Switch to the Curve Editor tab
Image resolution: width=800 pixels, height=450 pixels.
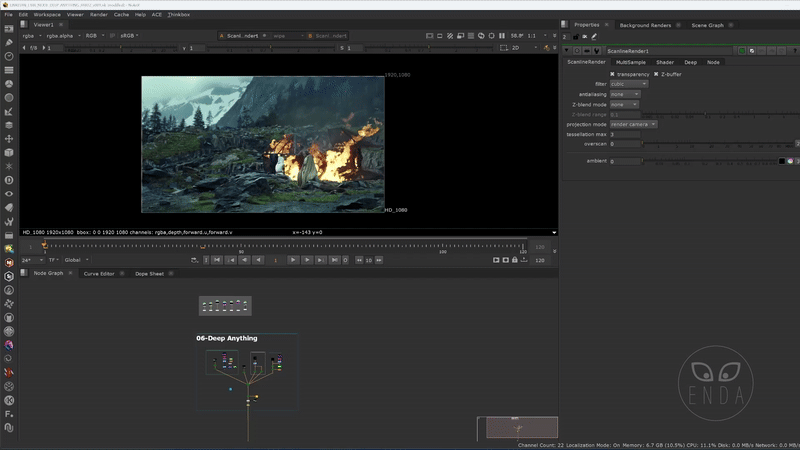click(98, 273)
